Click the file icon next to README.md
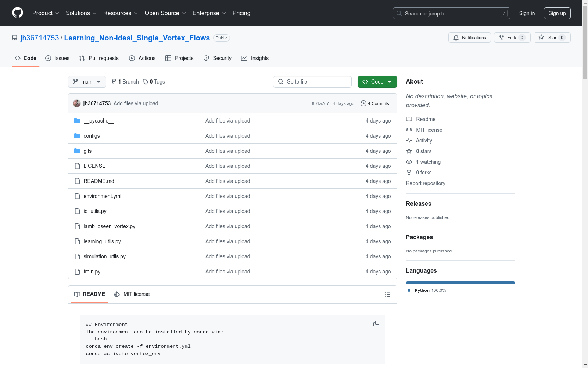This screenshot has width=588, height=368. pyautogui.click(x=77, y=181)
